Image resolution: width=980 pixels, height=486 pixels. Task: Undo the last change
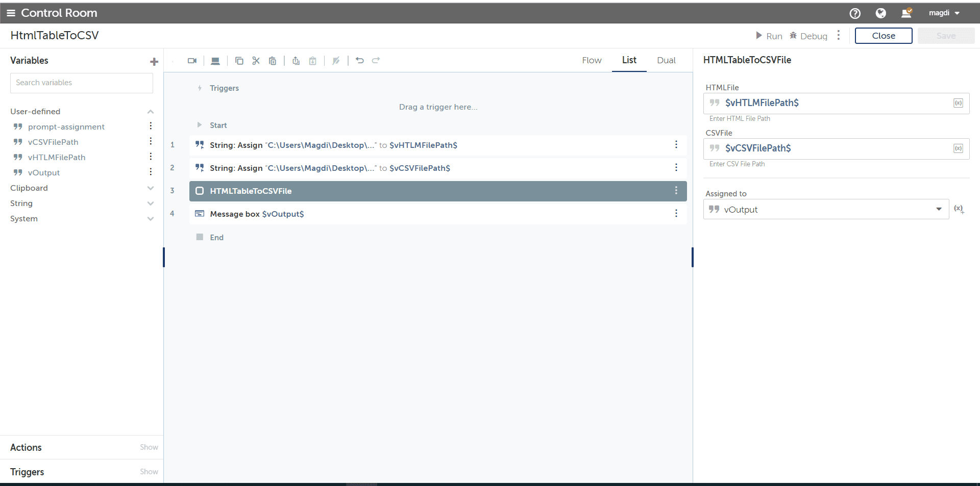360,60
